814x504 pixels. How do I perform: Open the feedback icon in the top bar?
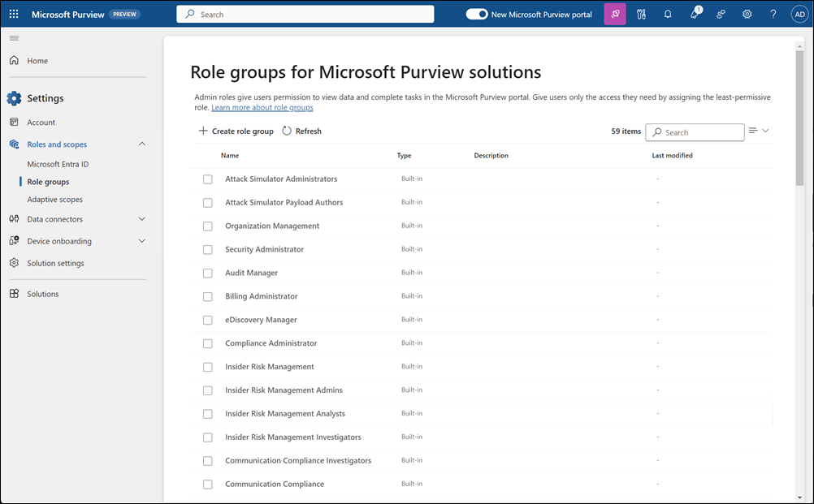tap(721, 14)
